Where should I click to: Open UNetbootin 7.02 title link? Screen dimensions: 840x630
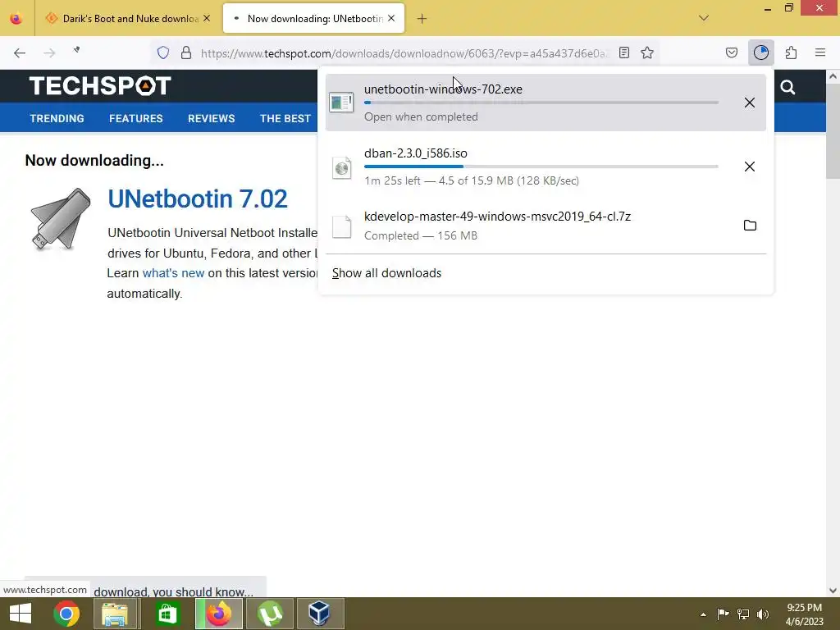(198, 199)
